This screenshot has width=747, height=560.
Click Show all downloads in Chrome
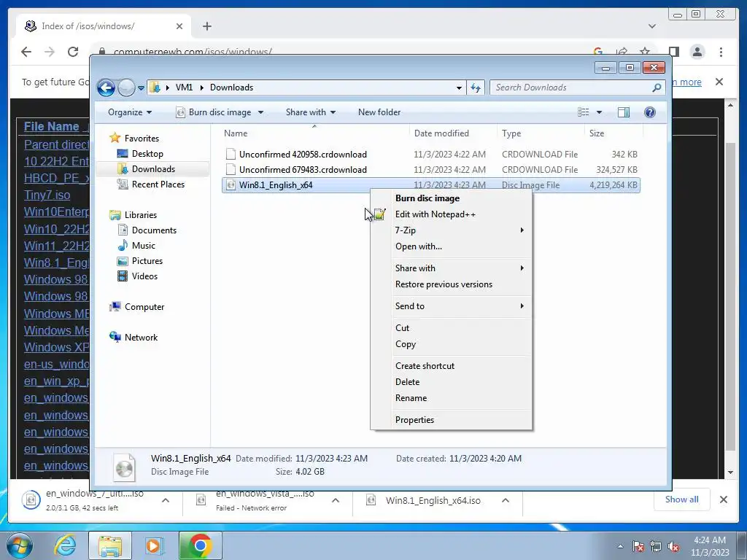(682, 499)
